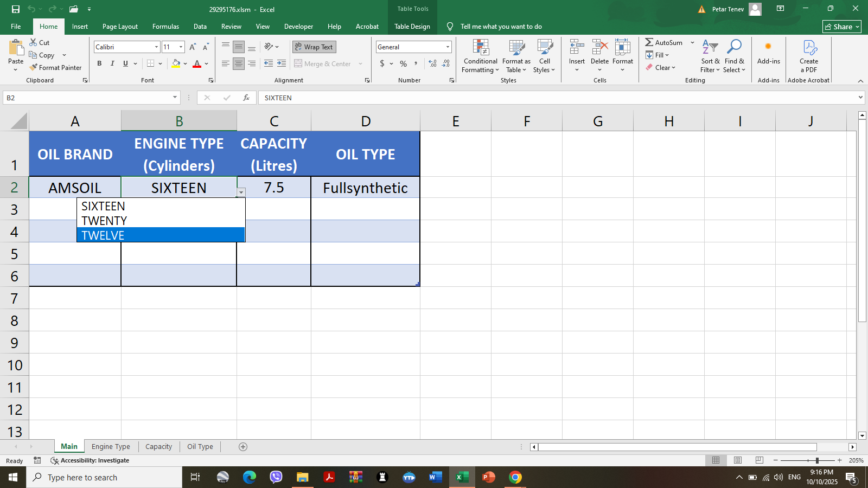This screenshot has height=488, width=868.
Task: Click the New Sheet plus icon
Action: [x=243, y=447]
